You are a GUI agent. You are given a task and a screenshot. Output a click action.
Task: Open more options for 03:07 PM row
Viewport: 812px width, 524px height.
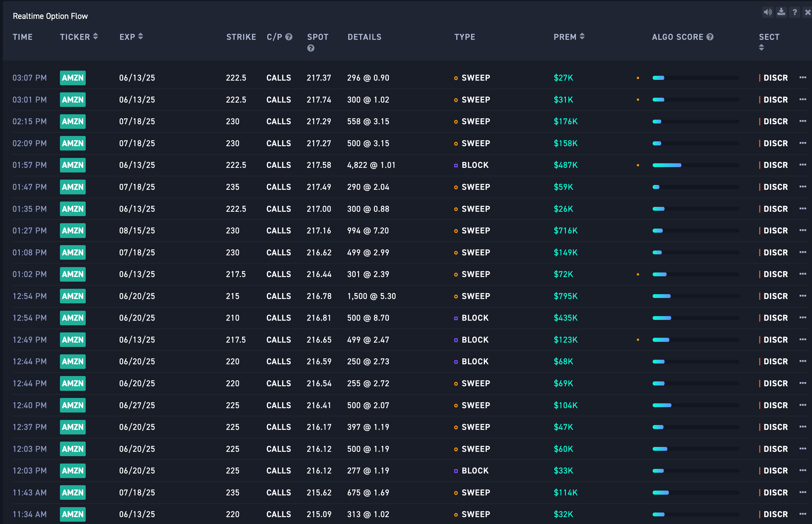tap(803, 78)
